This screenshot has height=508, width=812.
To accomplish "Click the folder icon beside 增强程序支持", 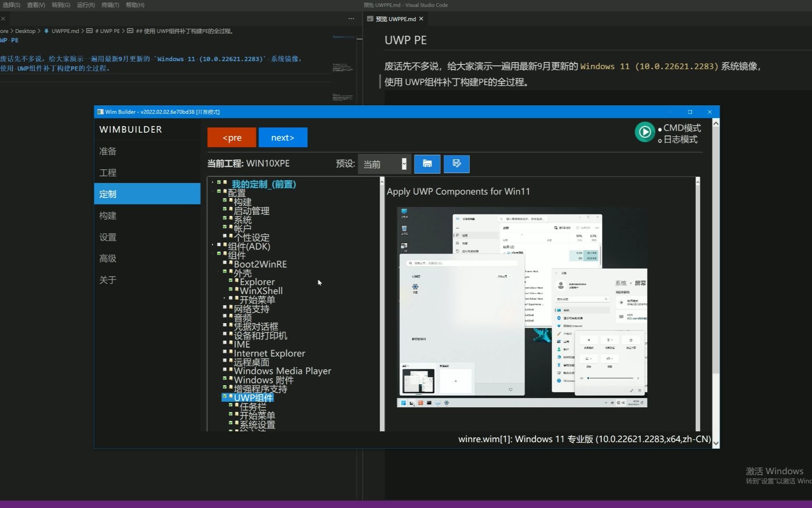I will coord(231,387).
